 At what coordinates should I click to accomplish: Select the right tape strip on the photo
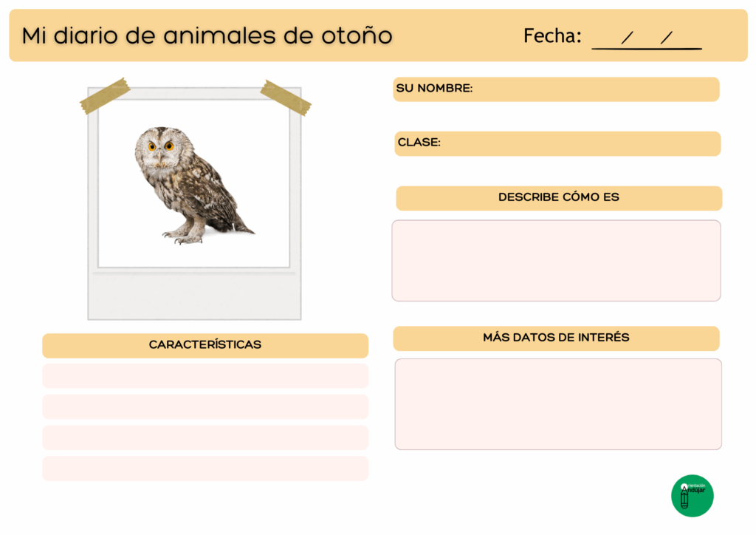(285, 98)
